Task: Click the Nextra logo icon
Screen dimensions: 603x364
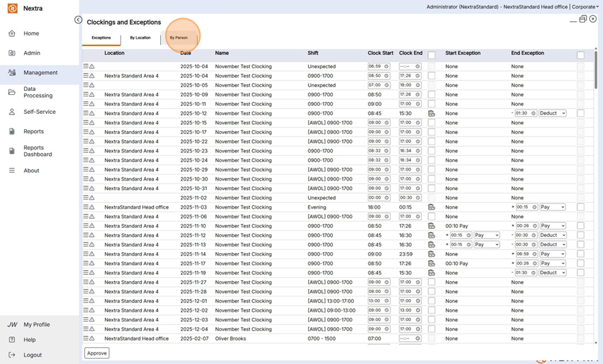Action: click(12, 9)
